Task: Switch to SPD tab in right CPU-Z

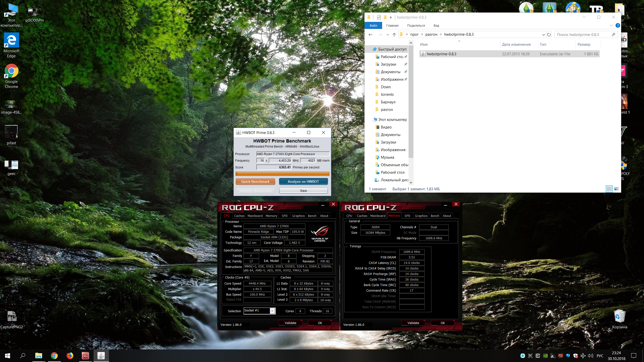Action: coord(407,216)
